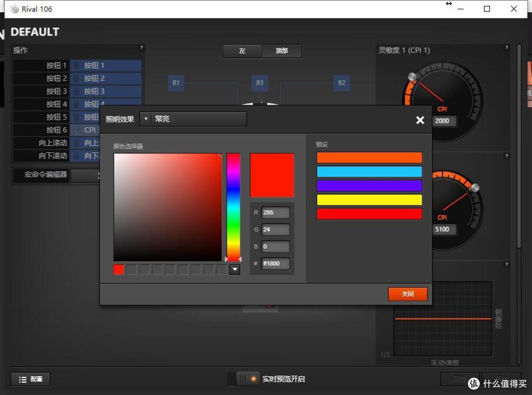Image resolution: width=532 pixels, height=395 pixels.
Task: Click the rainbow hue slider strip
Action: tap(233, 207)
